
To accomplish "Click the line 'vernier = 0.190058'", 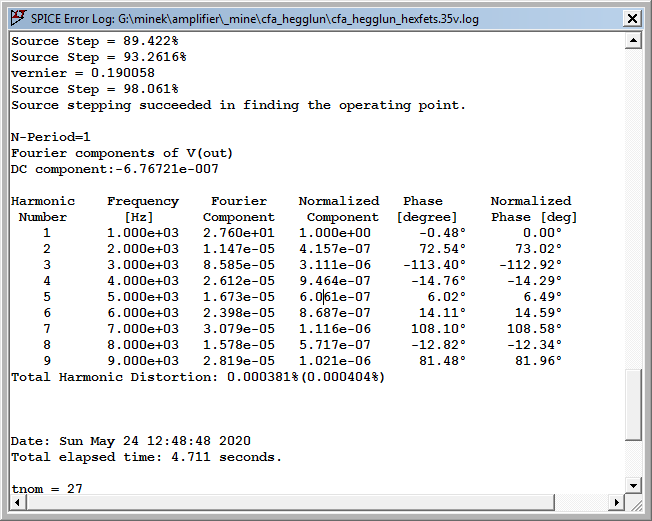I will [83, 73].
